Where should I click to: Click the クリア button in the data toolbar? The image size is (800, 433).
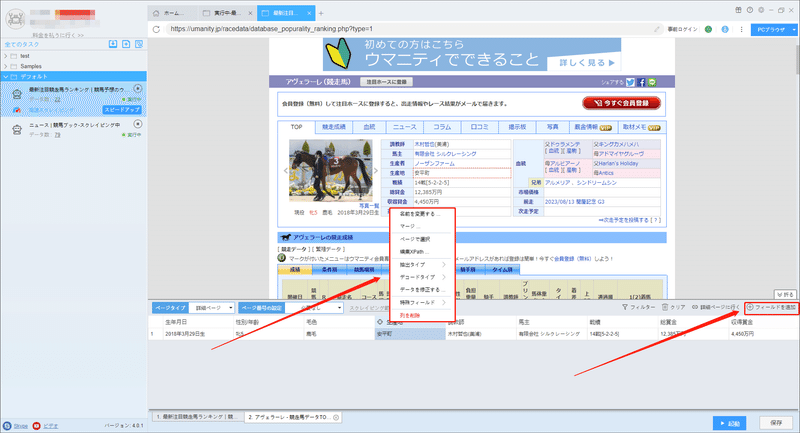pyautogui.click(x=673, y=308)
